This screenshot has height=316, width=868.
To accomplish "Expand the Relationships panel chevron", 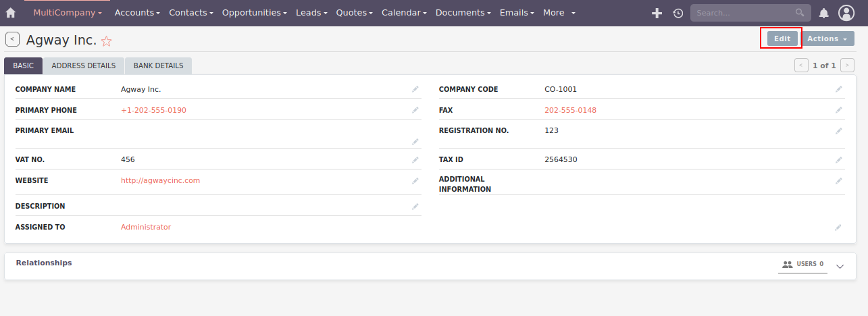I will click(840, 266).
